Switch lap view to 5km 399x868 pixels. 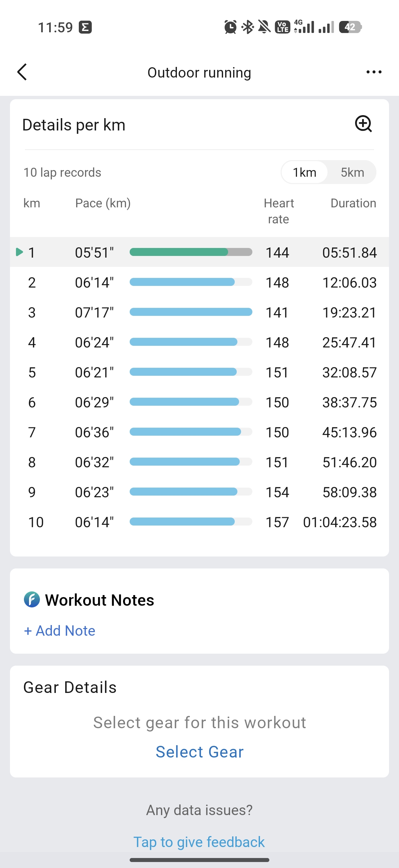(352, 172)
